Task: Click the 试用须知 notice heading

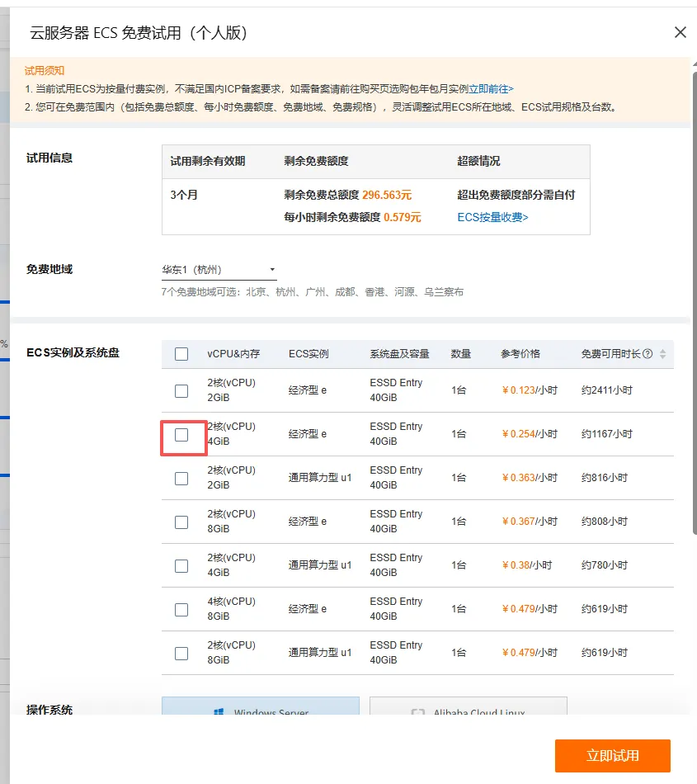Action: [x=45, y=70]
